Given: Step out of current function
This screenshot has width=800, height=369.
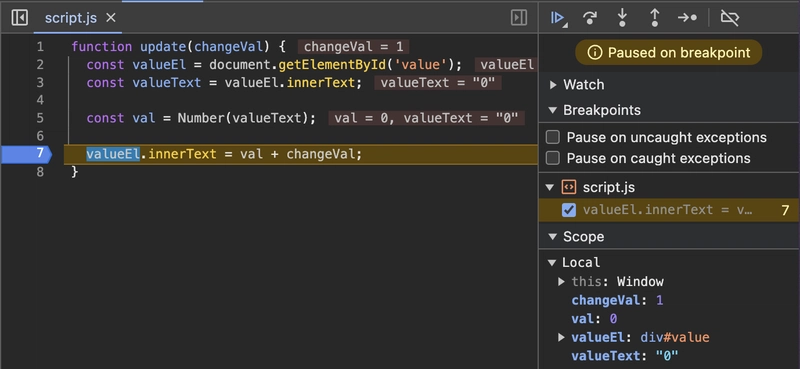Looking at the screenshot, I should [655, 18].
